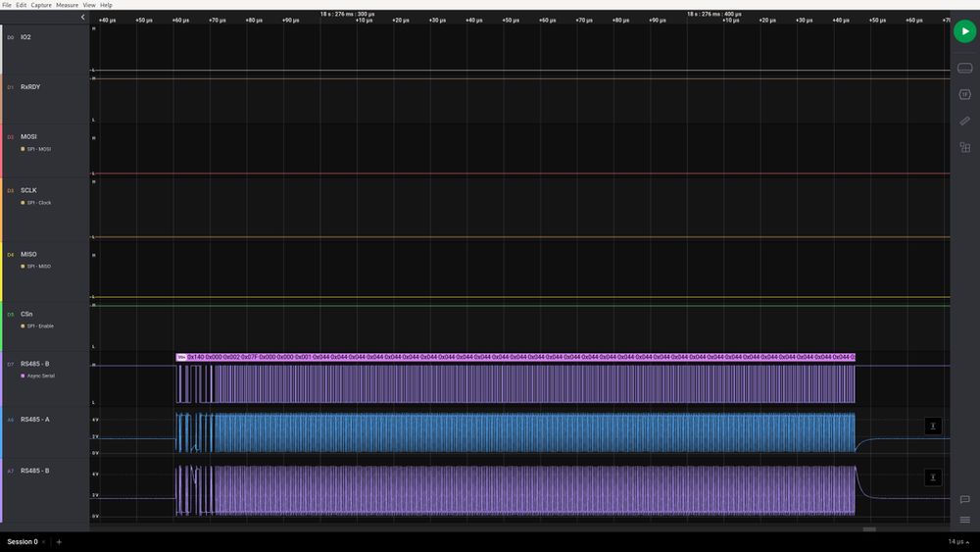Select the MOSI channel label
This screenshot has width=980, height=552.
28,136
